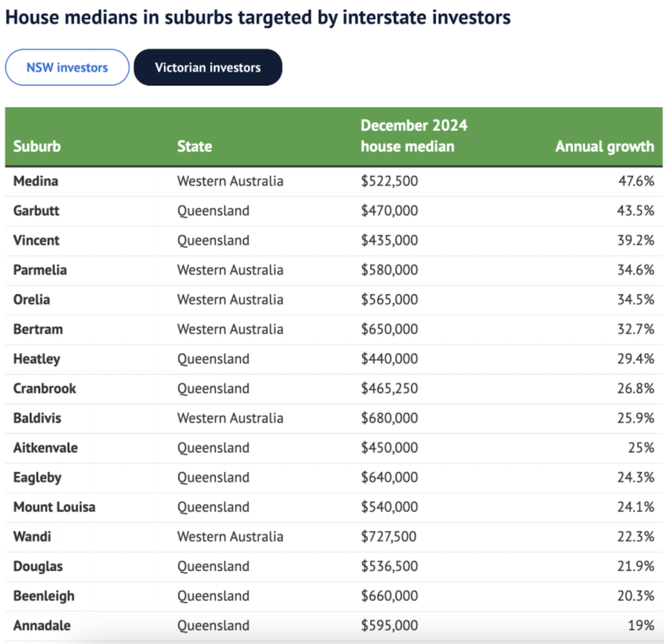Viewport: 664px width, 644px height.
Task: Select the Medina suburb cell
Action: tap(36, 181)
